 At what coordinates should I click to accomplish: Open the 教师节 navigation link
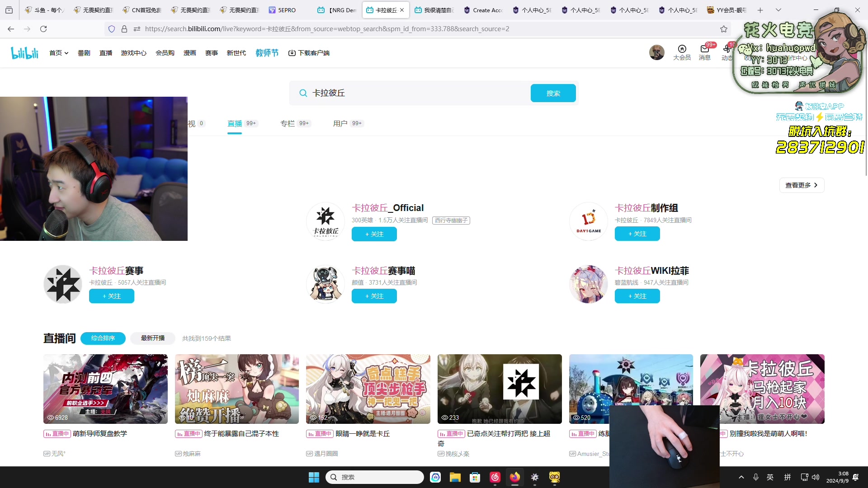[267, 53]
